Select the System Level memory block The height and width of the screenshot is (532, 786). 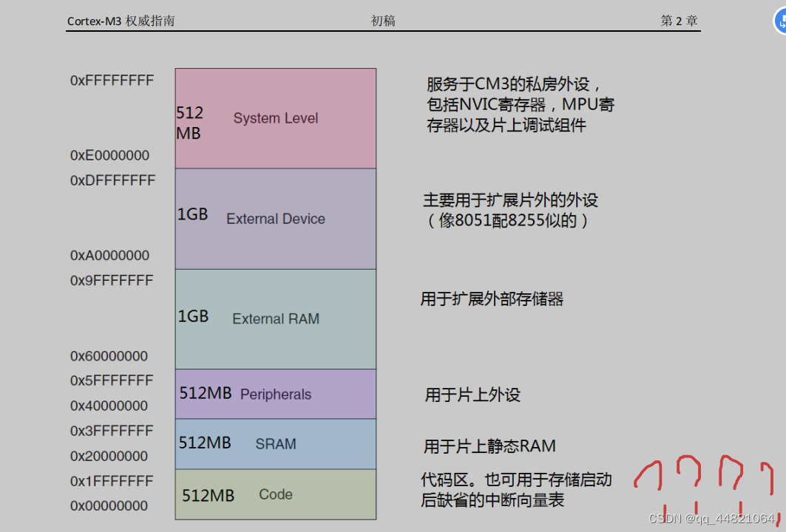[x=275, y=117]
